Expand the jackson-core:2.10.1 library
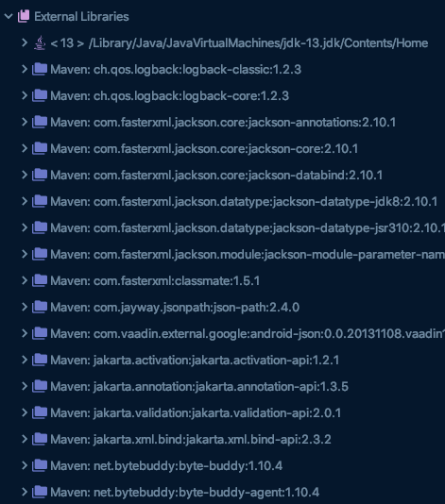445x504 pixels. (25, 148)
